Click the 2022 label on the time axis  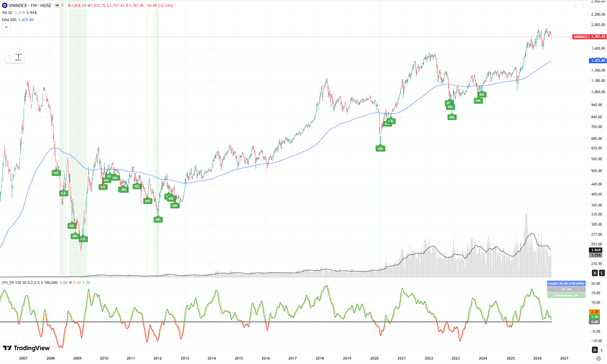coord(429,358)
